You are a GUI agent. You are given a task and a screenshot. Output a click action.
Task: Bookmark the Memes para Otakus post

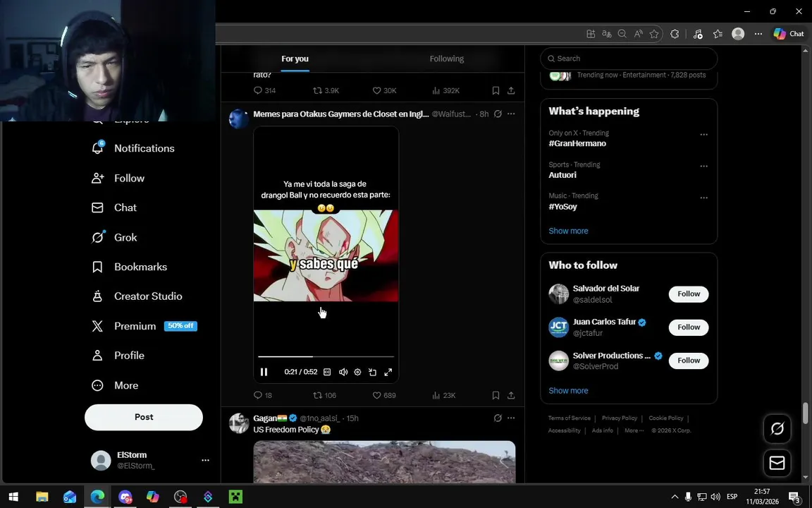click(x=496, y=396)
